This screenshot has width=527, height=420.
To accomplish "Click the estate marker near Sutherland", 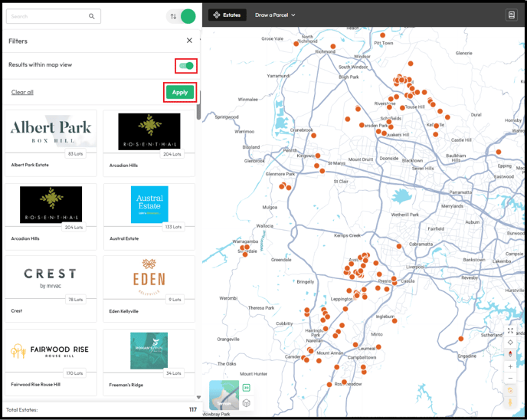I will [461, 339].
